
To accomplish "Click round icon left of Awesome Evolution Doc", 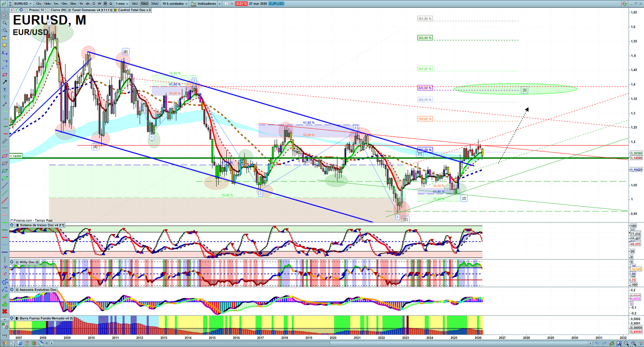I will (x=12, y=290).
